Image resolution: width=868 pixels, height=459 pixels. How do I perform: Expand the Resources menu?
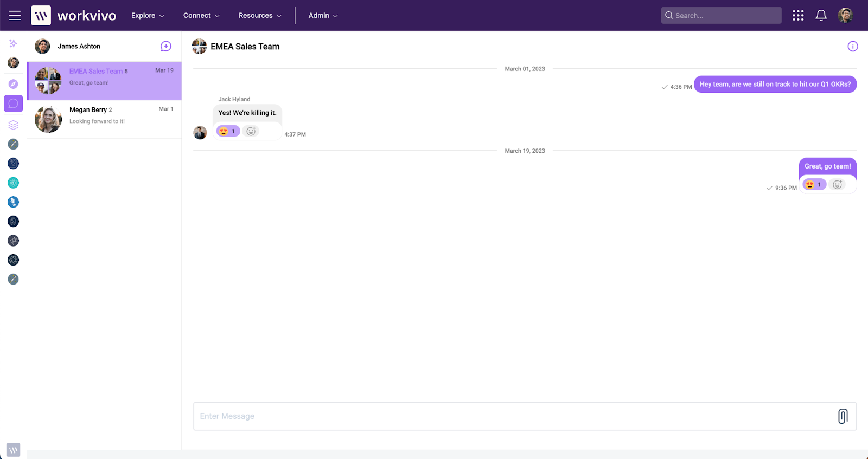pyautogui.click(x=260, y=16)
